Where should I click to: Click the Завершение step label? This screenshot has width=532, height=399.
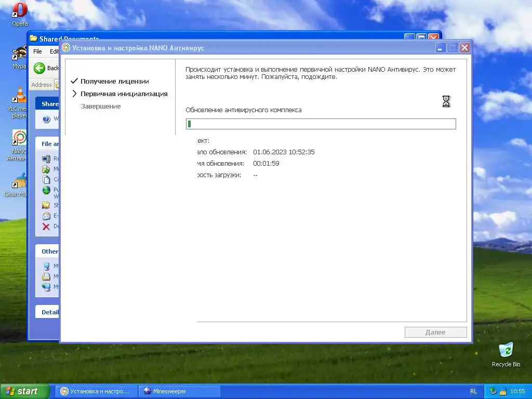[x=101, y=107]
